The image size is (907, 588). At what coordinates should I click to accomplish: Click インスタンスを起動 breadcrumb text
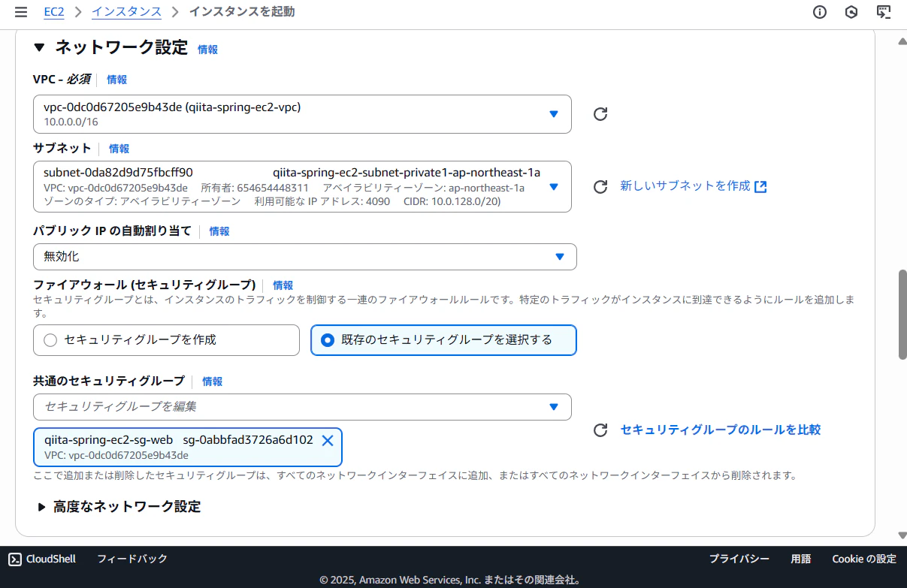click(242, 11)
